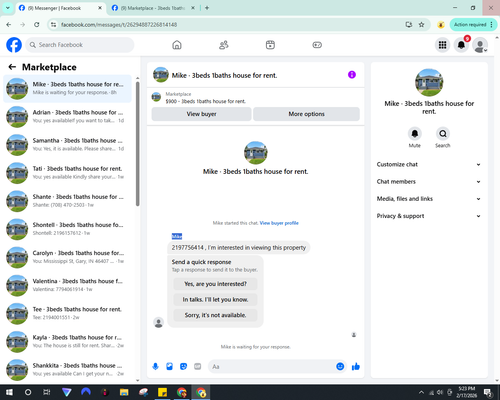
Task: Open the Reels video icon
Action: 270,45
